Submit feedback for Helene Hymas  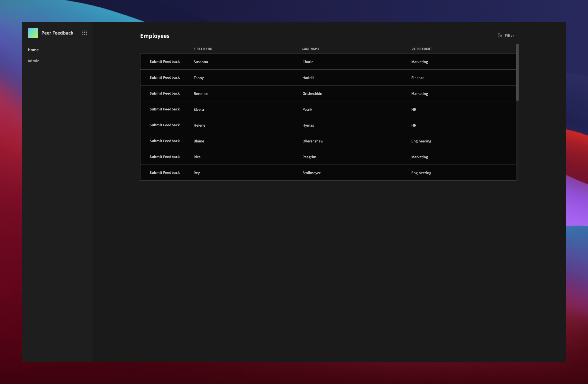(165, 125)
